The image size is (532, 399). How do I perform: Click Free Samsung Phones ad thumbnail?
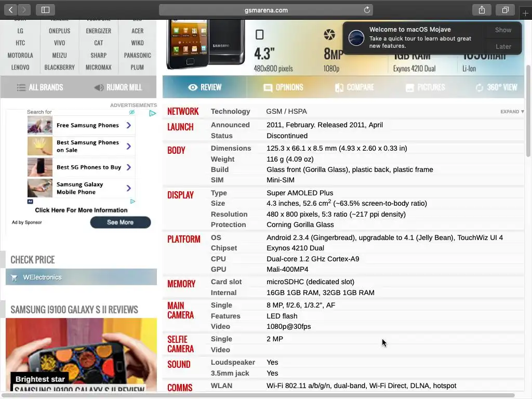click(x=40, y=125)
